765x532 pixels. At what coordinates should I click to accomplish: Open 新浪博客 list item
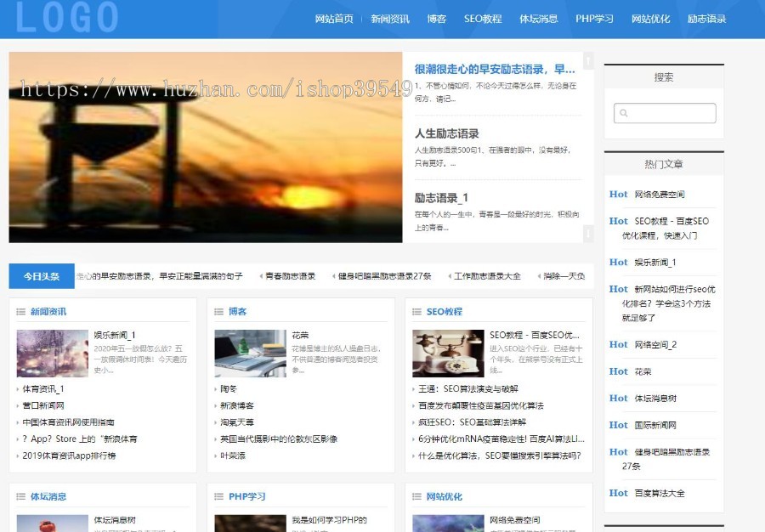tap(237, 405)
